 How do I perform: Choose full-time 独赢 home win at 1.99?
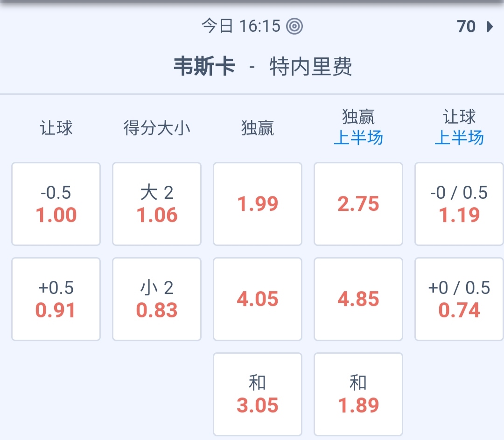click(258, 204)
